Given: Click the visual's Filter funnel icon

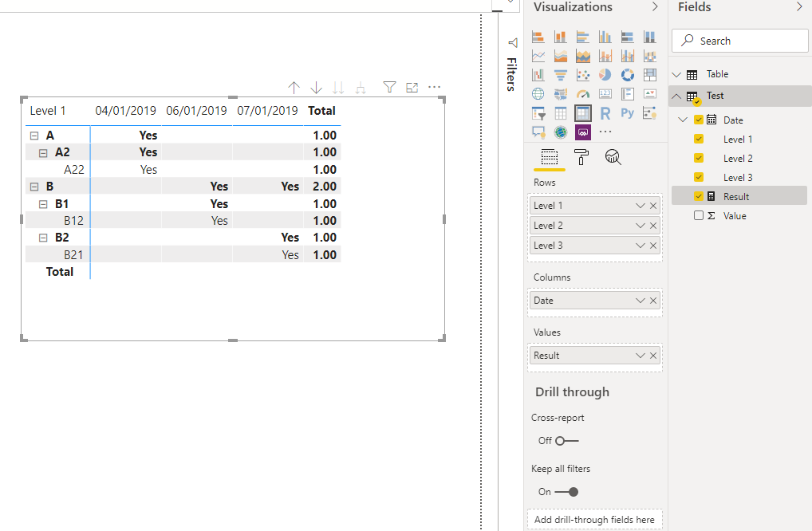Looking at the screenshot, I should [389, 88].
